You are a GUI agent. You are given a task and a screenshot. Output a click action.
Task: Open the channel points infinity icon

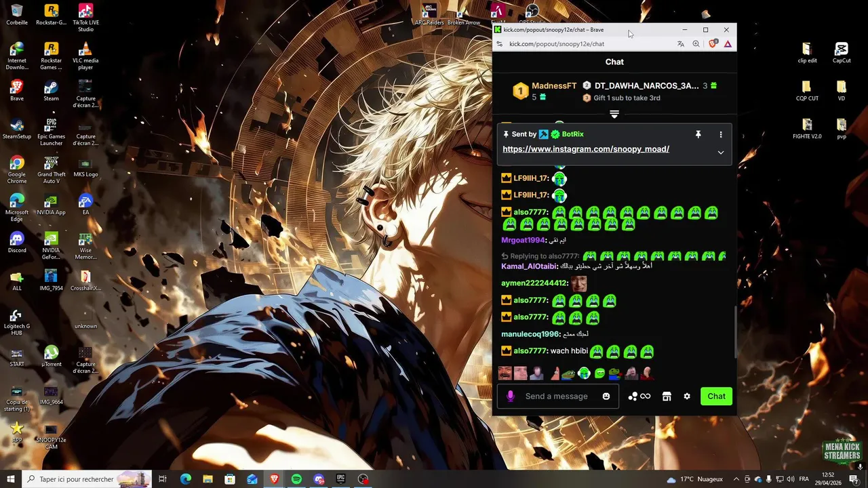(639, 396)
